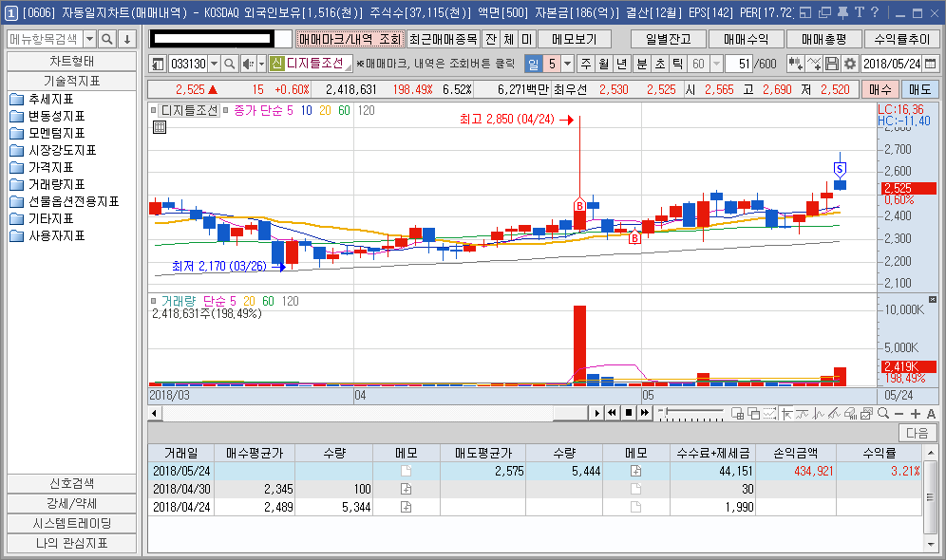Click the menu search magnifier icon
This screenshot has width=946, height=560.
click(106, 39)
